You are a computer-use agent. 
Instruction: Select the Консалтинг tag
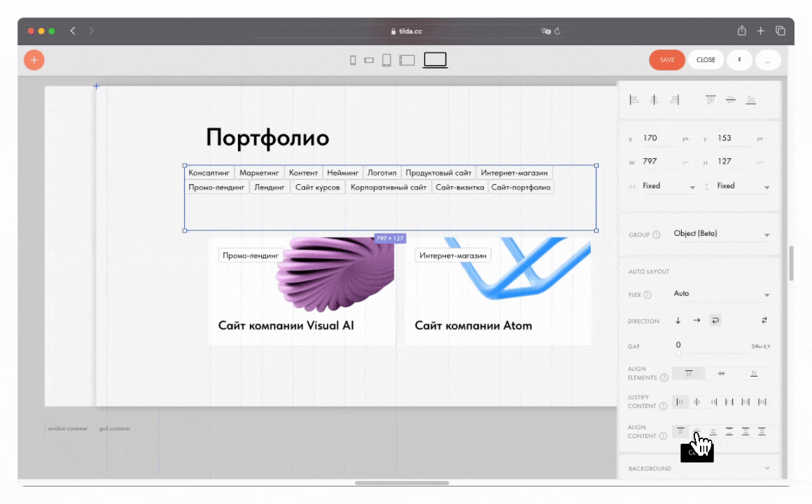point(209,173)
